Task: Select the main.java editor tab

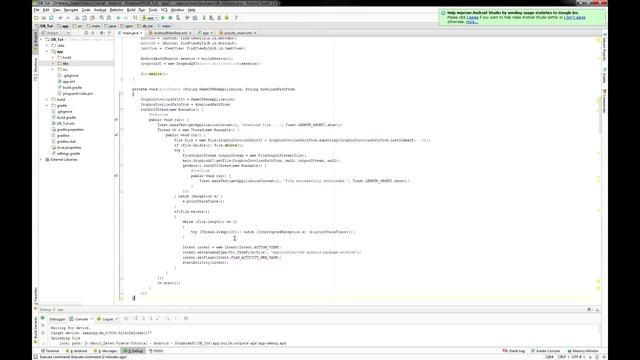Action: [130, 33]
